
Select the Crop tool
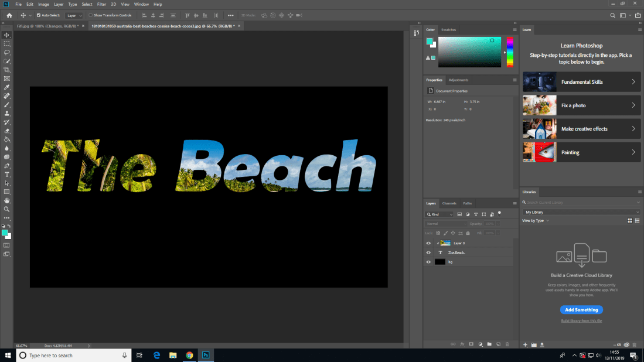click(7, 70)
